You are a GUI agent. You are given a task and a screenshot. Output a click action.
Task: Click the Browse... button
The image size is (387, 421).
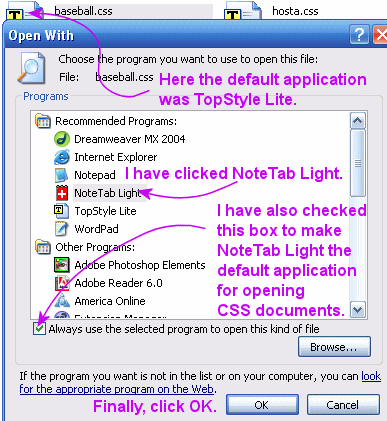tap(334, 347)
